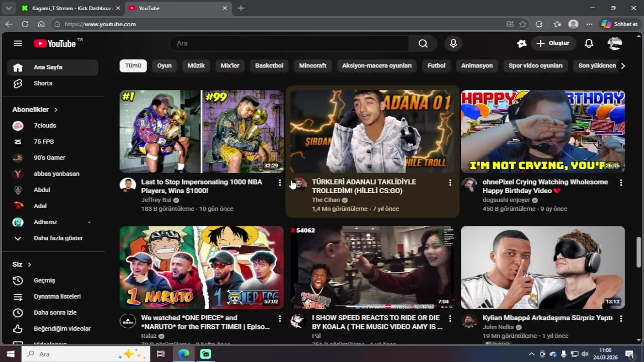Open Geçmiş history in sidebar
Viewport: 644px width, 362px height.
tap(52, 280)
